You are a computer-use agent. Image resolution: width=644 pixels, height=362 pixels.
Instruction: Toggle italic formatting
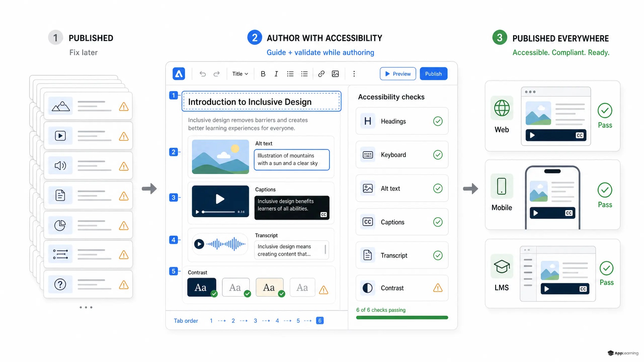pos(276,74)
